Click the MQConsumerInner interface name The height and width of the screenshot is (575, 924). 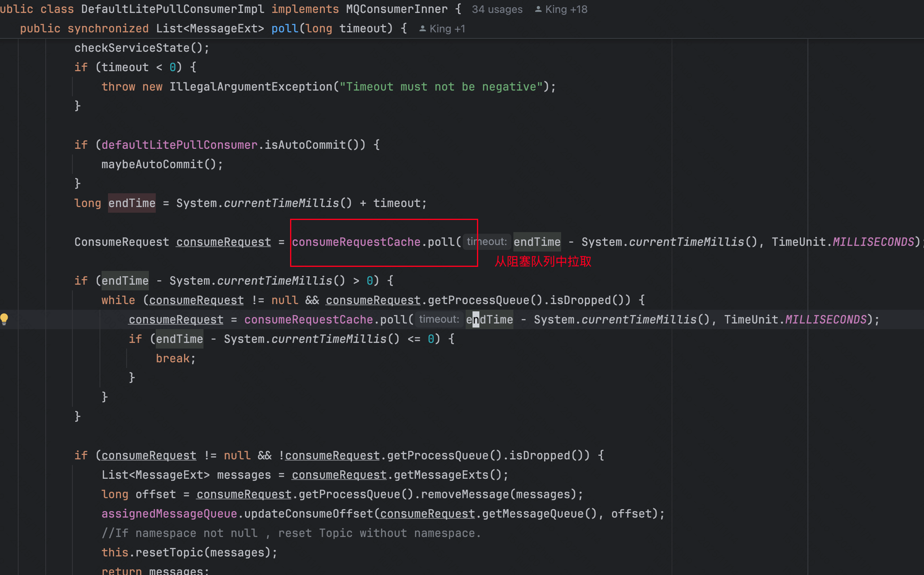[396, 9]
